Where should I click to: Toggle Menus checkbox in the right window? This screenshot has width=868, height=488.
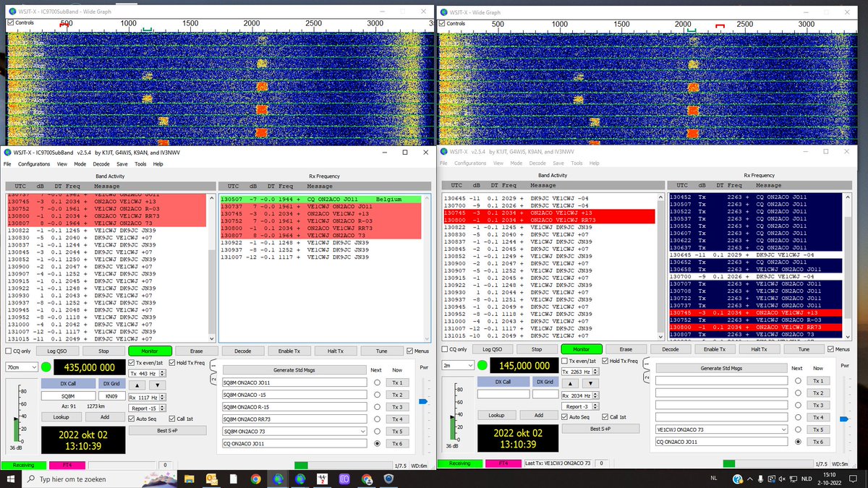point(830,348)
